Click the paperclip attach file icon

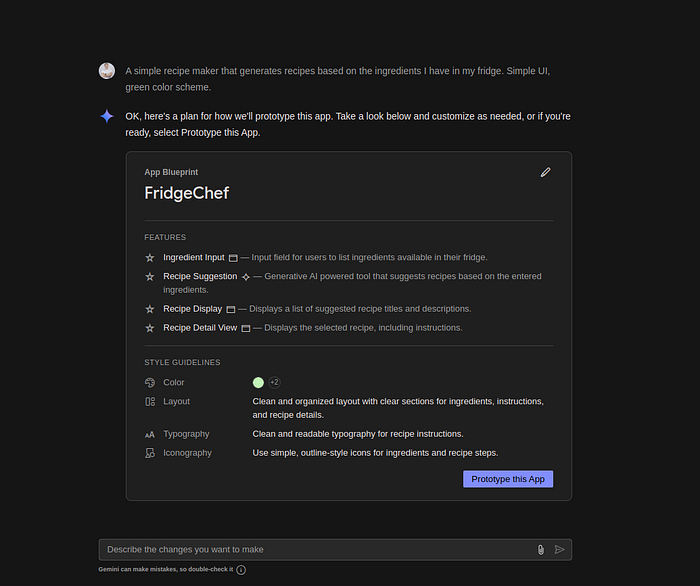(541, 549)
